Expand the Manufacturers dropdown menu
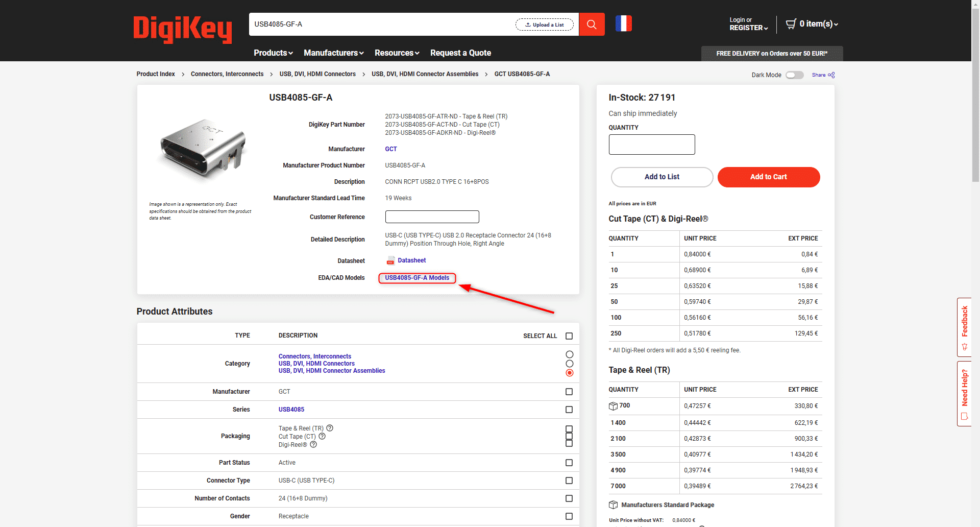 333,53
